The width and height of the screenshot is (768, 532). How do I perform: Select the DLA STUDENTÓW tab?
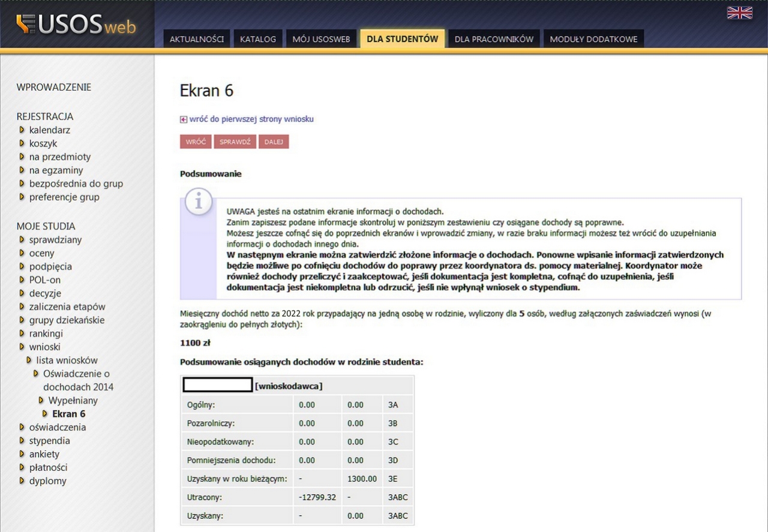pyautogui.click(x=403, y=39)
